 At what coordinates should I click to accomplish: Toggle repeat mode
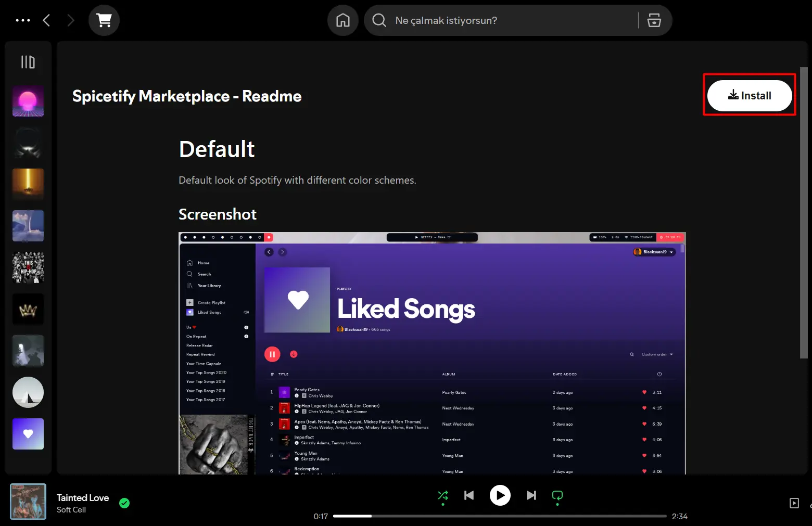(557, 495)
